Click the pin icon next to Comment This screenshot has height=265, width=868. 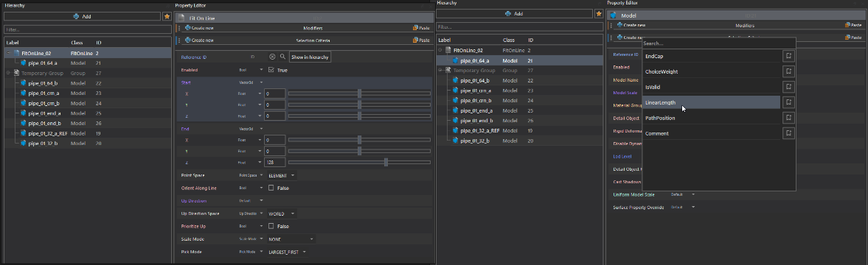click(789, 134)
